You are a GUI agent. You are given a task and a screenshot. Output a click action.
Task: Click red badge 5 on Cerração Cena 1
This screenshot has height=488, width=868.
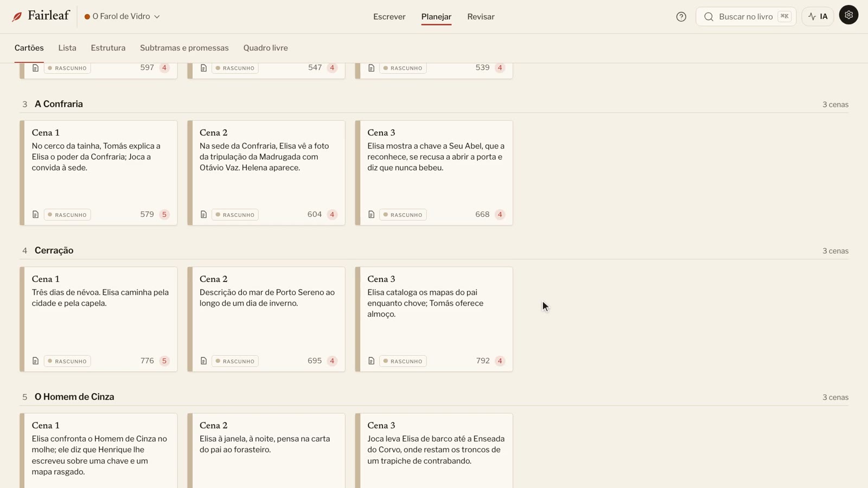(164, 361)
